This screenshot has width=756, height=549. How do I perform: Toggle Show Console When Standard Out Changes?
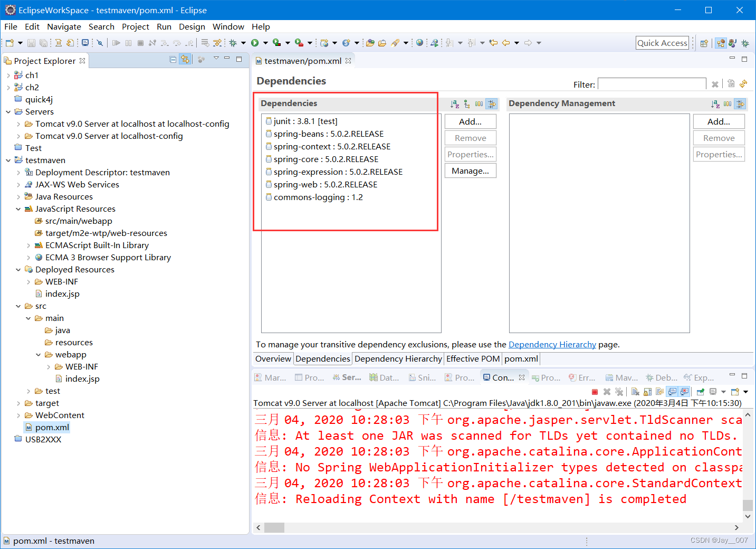672,392
